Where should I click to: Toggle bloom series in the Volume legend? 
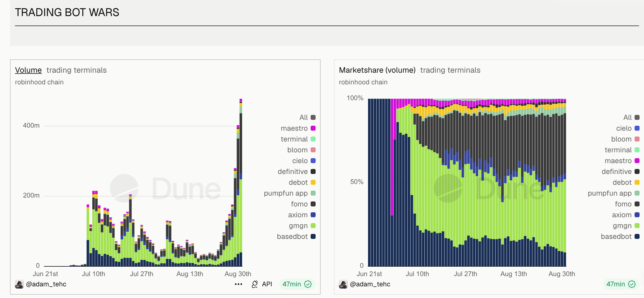pyautogui.click(x=301, y=150)
